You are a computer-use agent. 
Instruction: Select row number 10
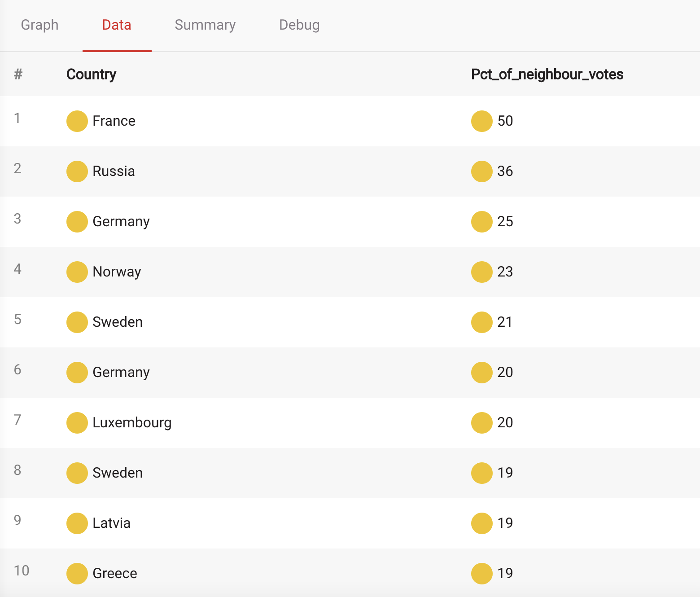point(22,571)
